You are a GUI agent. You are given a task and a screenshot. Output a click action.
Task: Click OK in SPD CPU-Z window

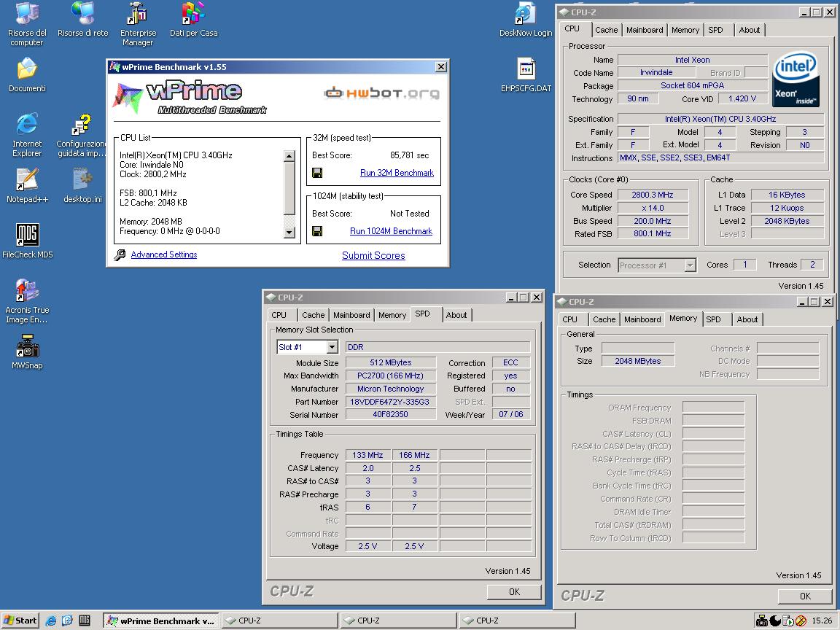(514, 592)
